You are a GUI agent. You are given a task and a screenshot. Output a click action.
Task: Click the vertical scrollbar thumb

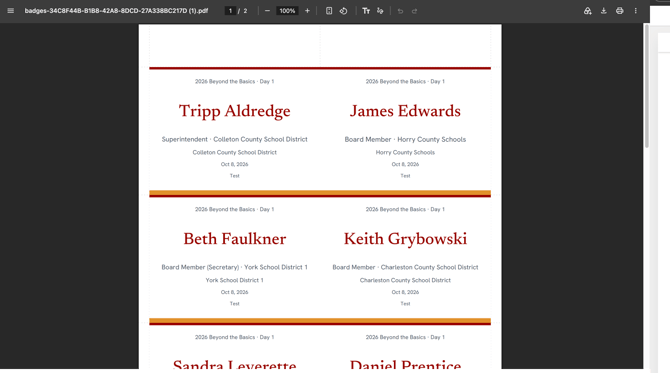click(646, 87)
